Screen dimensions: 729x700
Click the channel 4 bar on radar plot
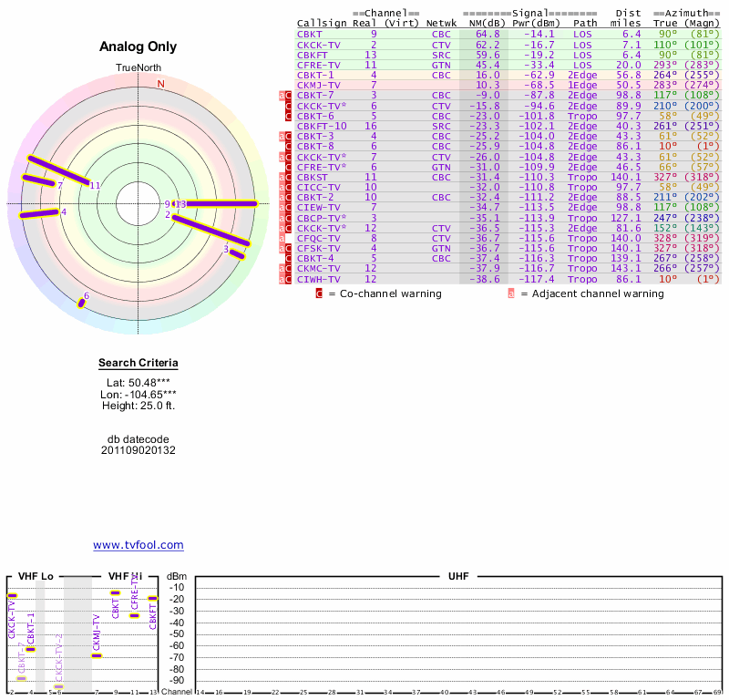[39, 213]
